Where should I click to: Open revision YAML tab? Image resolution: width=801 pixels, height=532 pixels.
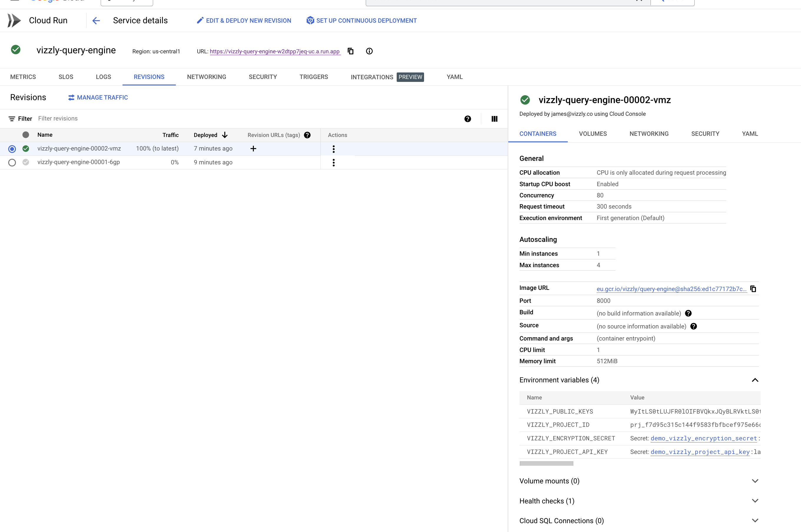[750, 134]
